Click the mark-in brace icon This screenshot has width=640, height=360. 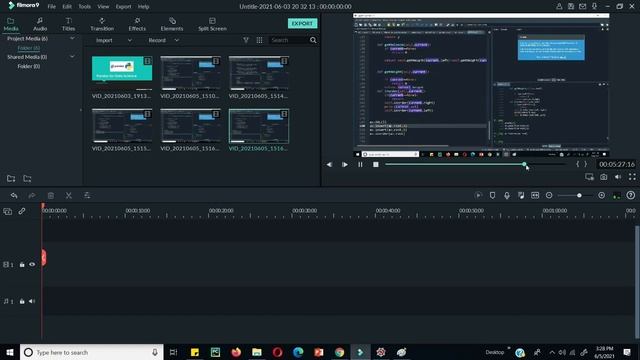[x=578, y=164]
